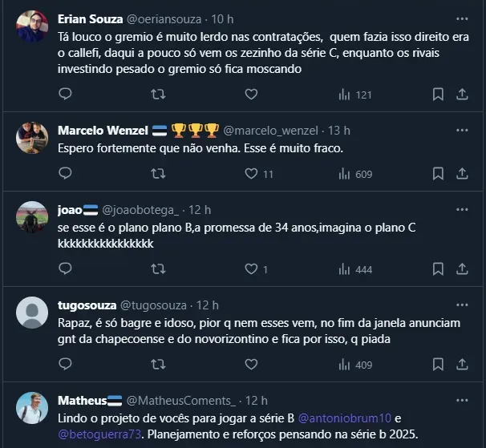
Task: Open more options on Matheus's tweet
Action: pyautogui.click(x=462, y=401)
